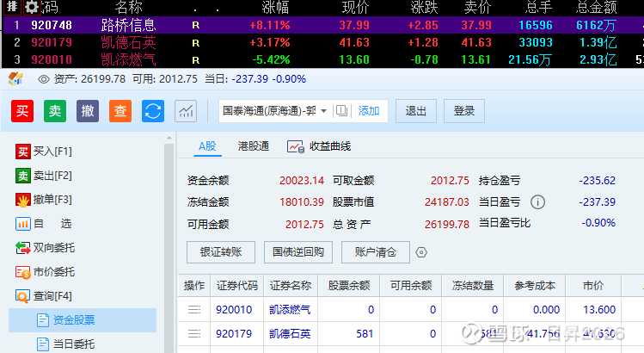
Task: Select 撤单[F3] in the sidebar
Action: (x=44, y=200)
